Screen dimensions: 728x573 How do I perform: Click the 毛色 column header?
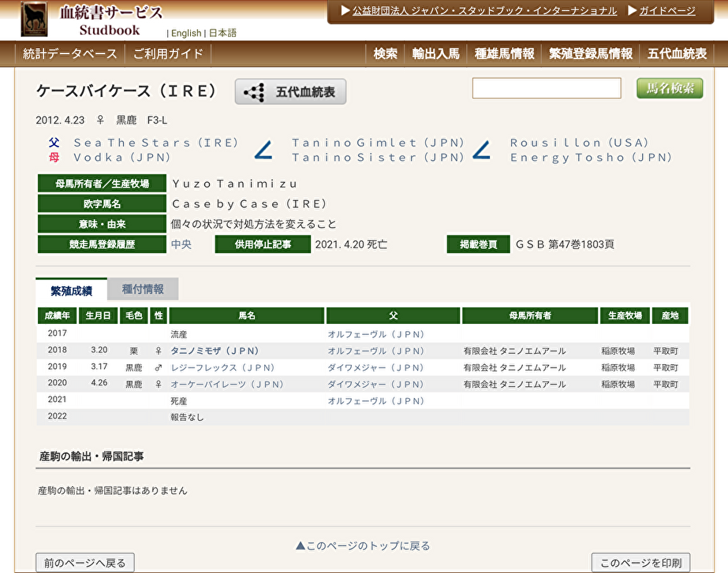pyautogui.click(x=134, y=315)
